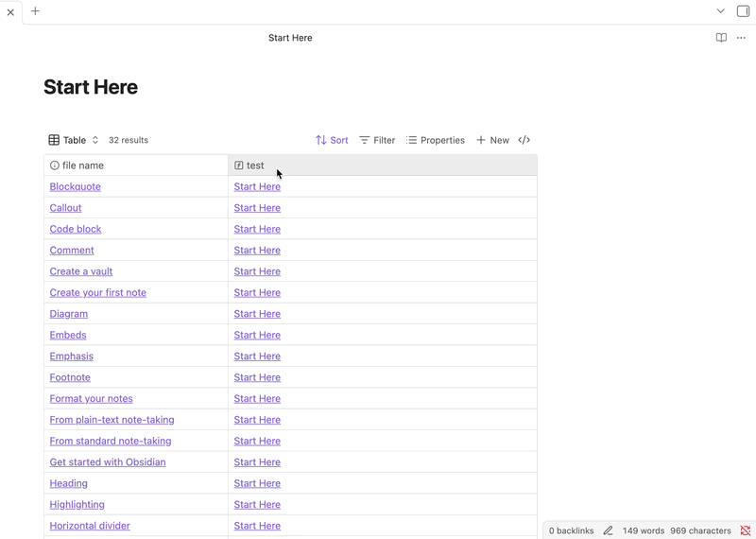Close the current tab

(10, 12)
